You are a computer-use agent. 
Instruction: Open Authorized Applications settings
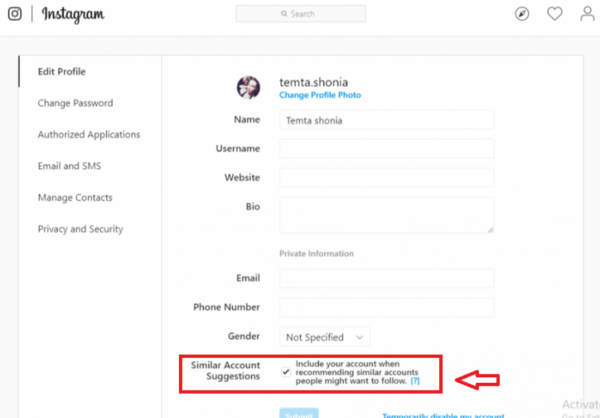(89, 134)
